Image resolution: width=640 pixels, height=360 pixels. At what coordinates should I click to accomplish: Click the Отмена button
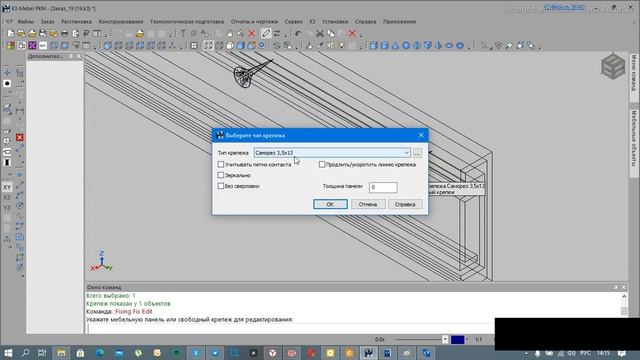coord(368,204)
